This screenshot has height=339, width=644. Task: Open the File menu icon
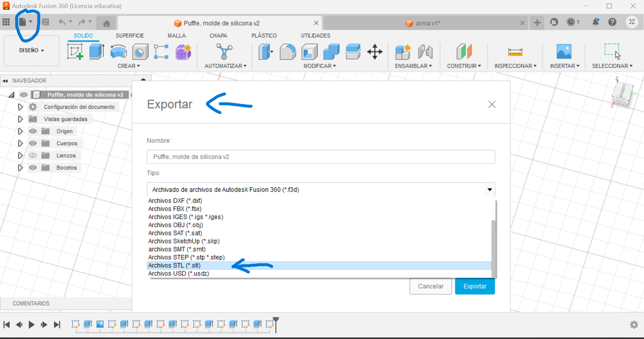click(x=23, y=22)
